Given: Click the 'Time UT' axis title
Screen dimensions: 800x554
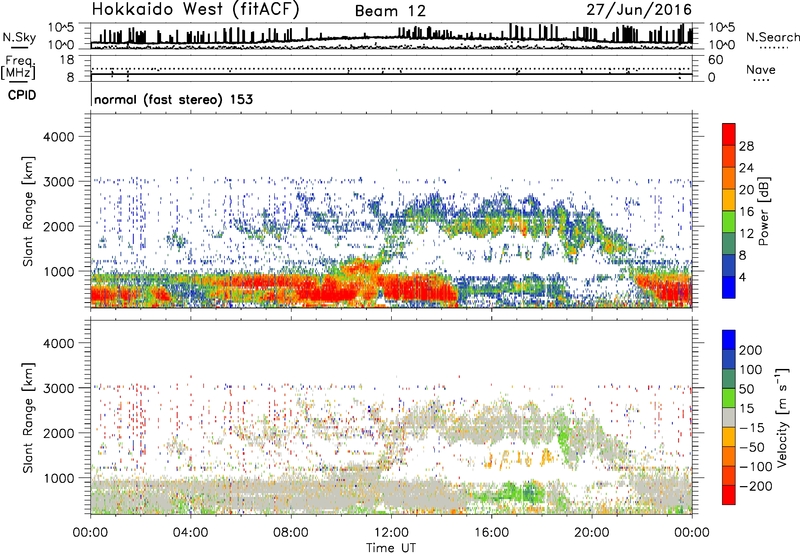Looking at the screenshot, I should pyautogui.click(x=391, y=548).
